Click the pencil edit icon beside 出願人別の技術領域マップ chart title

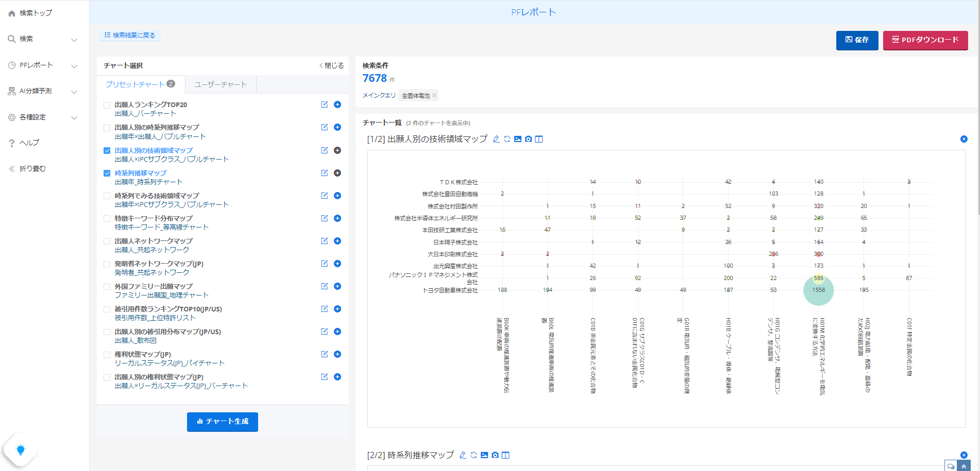(x=496, y=139)
